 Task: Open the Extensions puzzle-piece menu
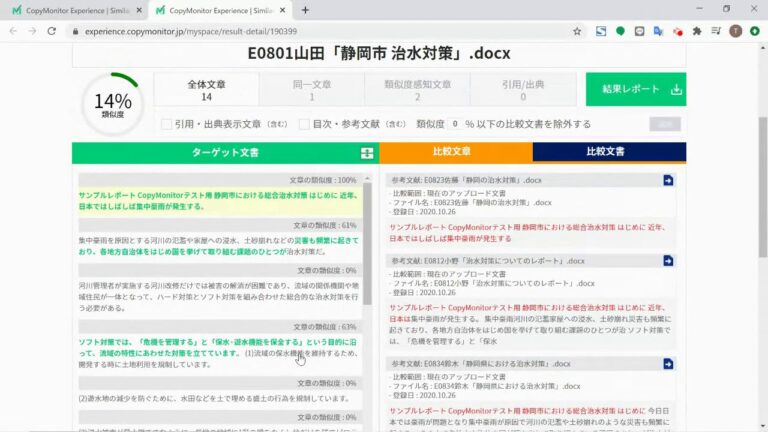(x=696, y=31)
